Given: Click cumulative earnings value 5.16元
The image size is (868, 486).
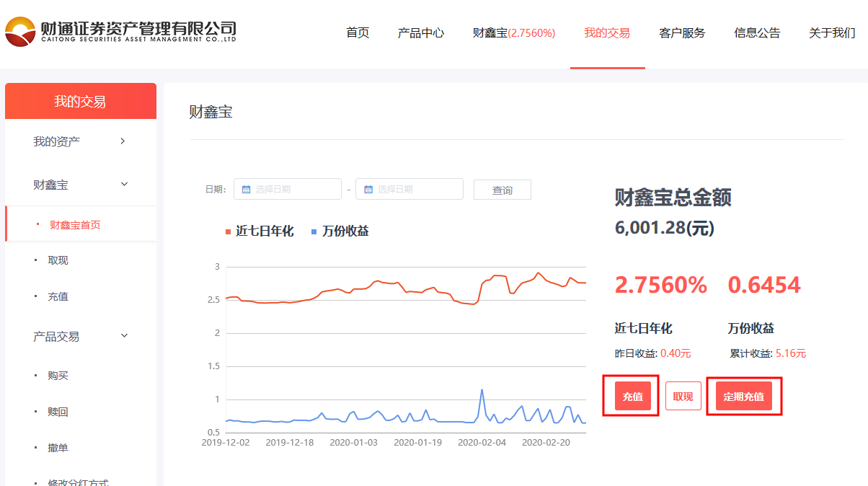Looking at the screenshot, I should [791, 353].
